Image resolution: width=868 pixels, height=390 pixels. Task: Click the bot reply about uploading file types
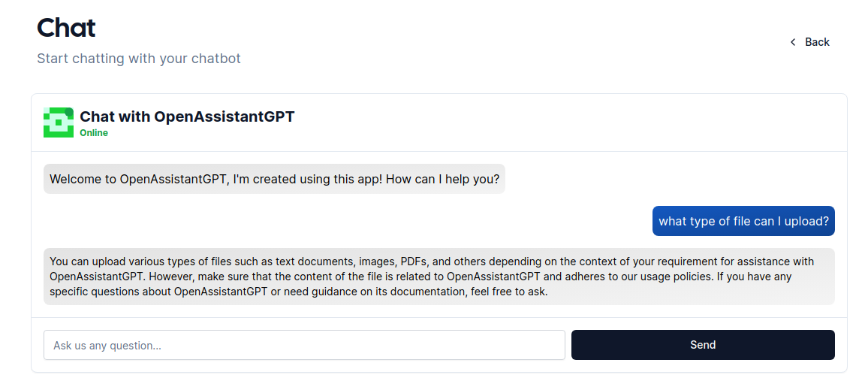(439, 277)
